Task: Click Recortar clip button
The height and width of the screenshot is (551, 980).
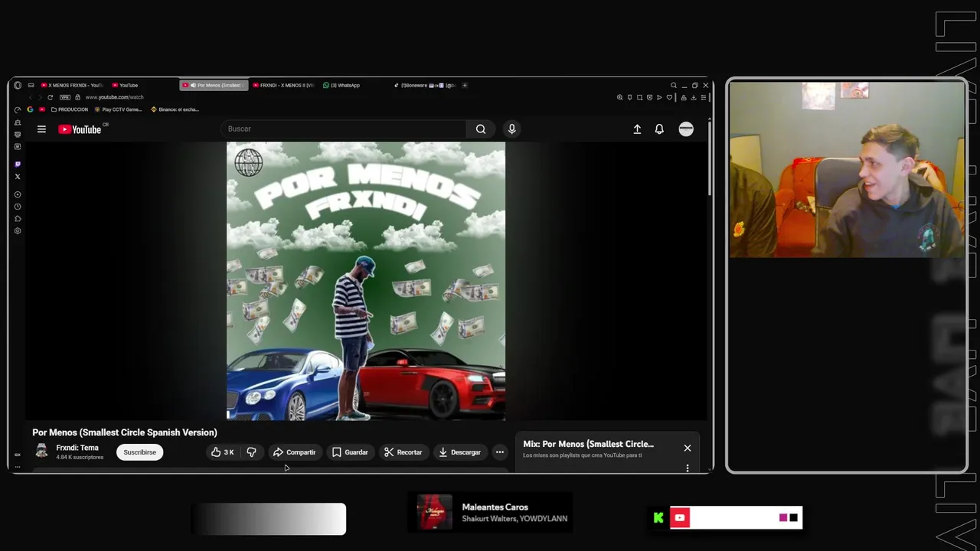Action: [x=403, y=452]
